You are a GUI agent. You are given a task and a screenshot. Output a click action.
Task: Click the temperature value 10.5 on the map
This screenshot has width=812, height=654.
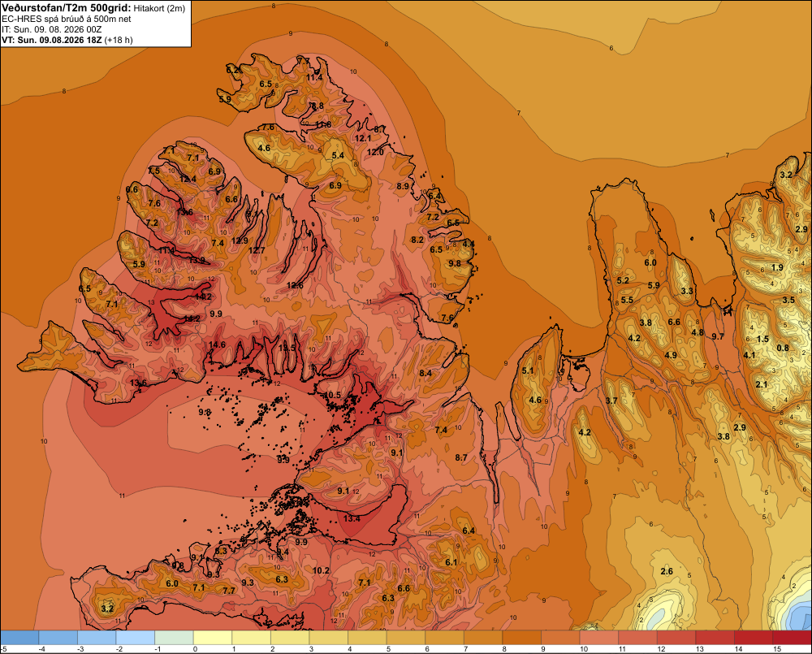point(332,395)
